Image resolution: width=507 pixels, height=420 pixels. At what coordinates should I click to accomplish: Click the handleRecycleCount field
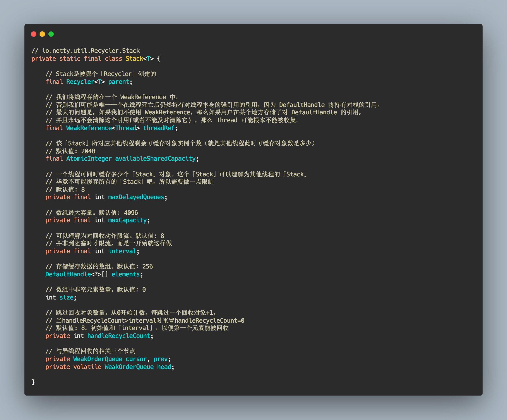coord(118,336)
